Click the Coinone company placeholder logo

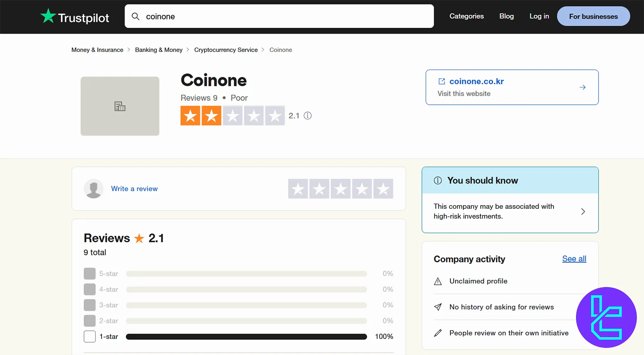point(120,106)
